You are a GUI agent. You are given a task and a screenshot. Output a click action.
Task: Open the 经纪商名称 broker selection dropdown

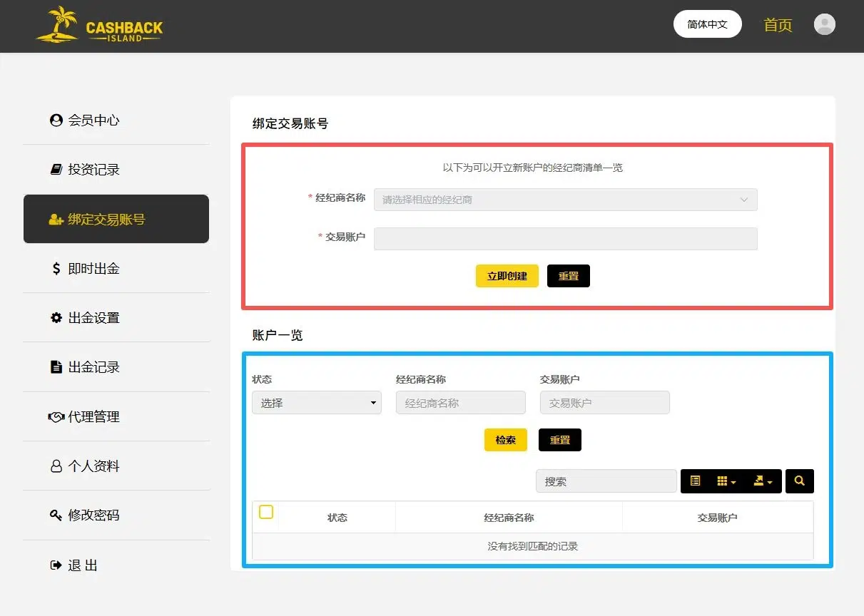[566, 200]
